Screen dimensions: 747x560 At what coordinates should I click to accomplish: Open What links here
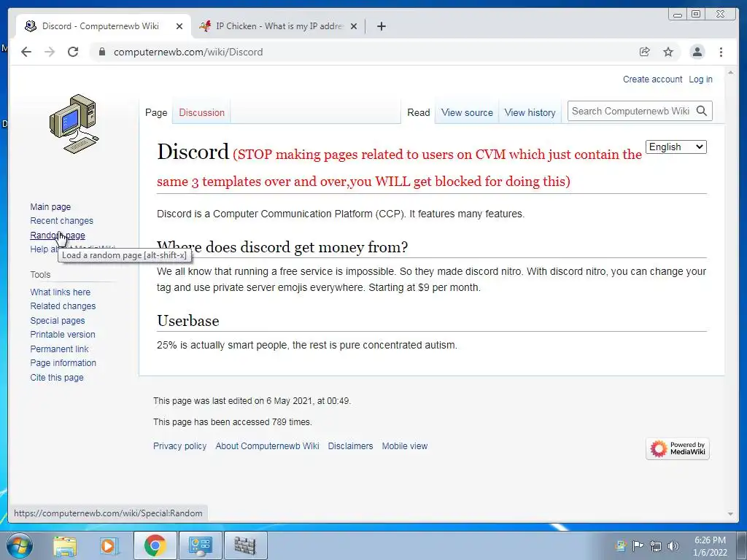[x=60, y=292]
